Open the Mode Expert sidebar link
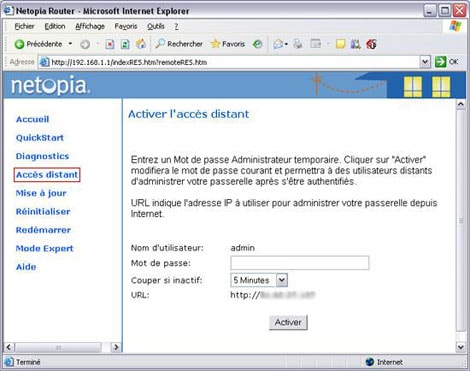 pos(44,248)
